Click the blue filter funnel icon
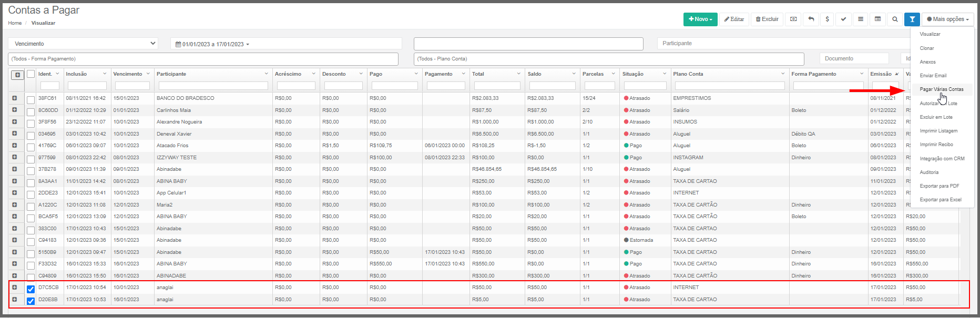 pos(912,19)
